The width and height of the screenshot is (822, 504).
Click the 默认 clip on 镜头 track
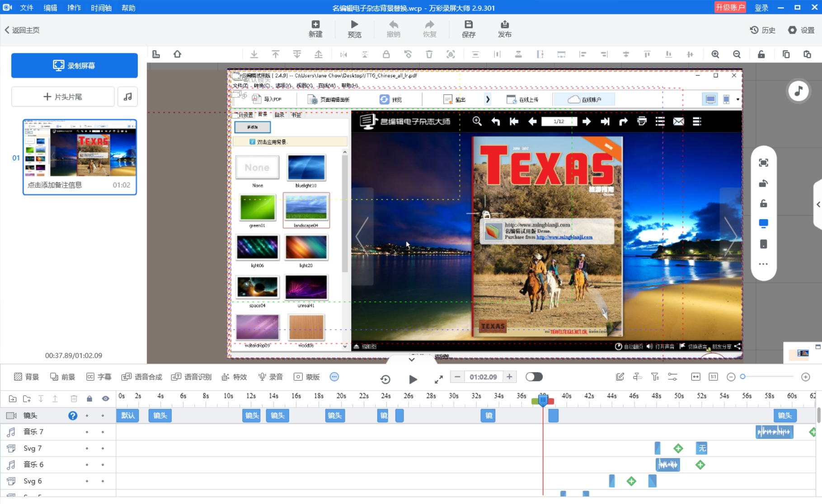click(128, 415)
